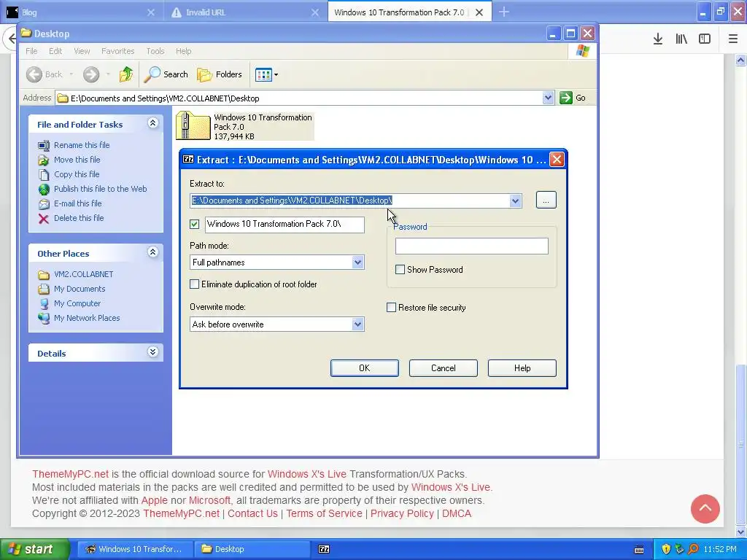The image size is (747, 560).
Task: Click the security shield tray icon
Action: [666, 549]
